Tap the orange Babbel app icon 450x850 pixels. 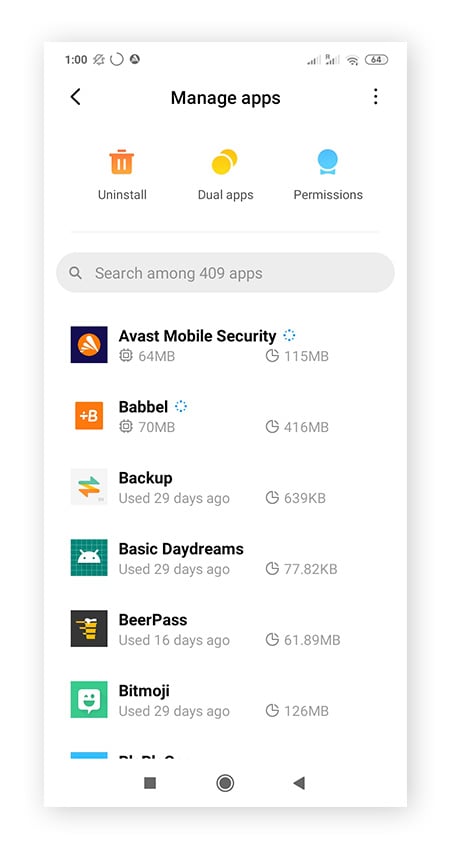89,416
